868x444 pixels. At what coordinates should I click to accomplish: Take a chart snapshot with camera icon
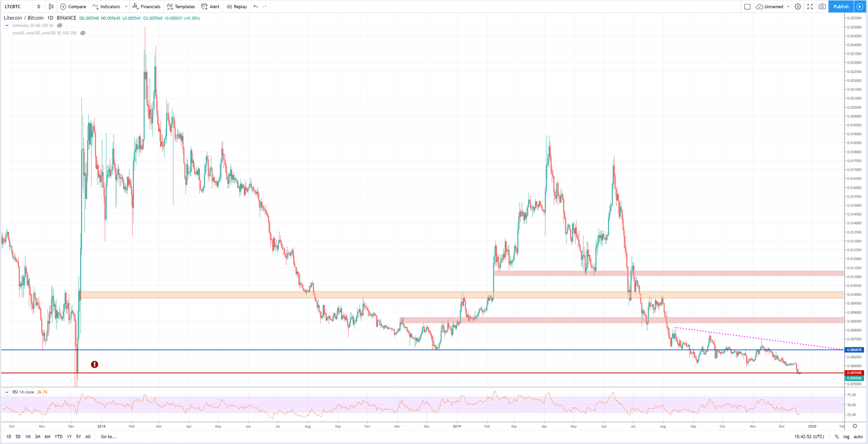pyautogui.click(x=822, y=7)
